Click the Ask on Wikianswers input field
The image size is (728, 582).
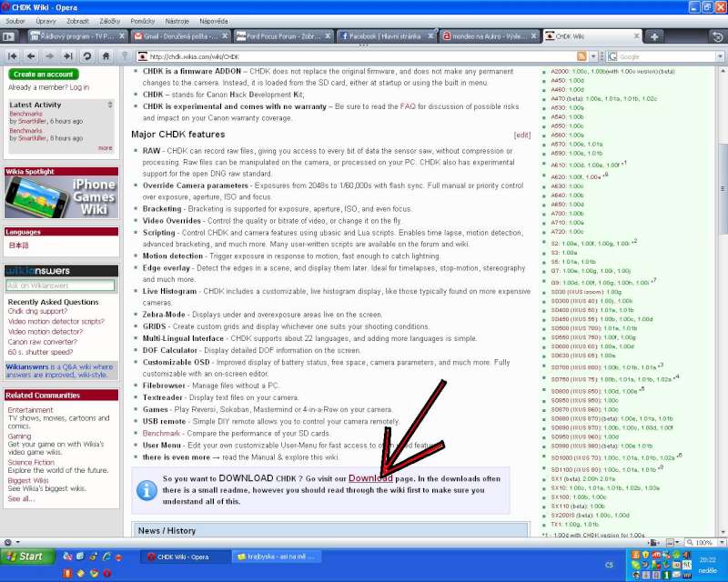(x=60, y=286)
